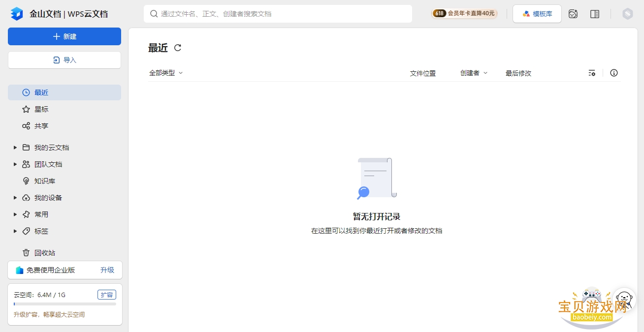The height and width of the screenshot is (332, 644).
Task: Click the 导入 import button
Action: pyautogui.click(x=64, y=60)
